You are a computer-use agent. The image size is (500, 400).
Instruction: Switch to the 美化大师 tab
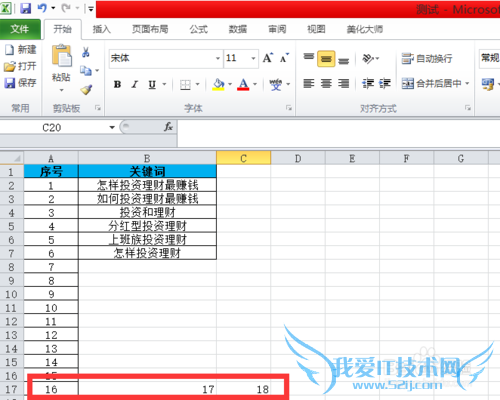tap(365, 29)
